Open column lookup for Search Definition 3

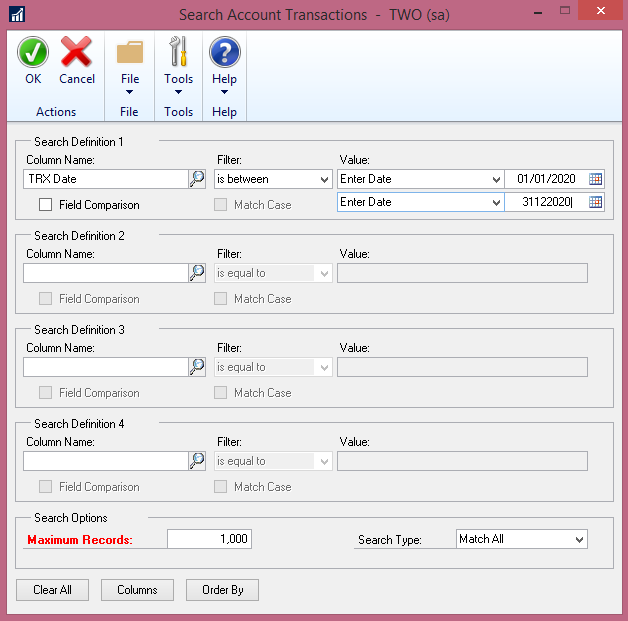point(197,367)
